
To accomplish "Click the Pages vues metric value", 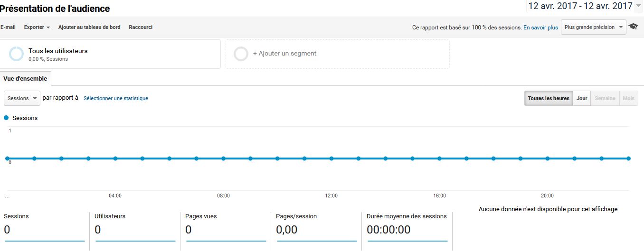I will click(x=189, y=230).
